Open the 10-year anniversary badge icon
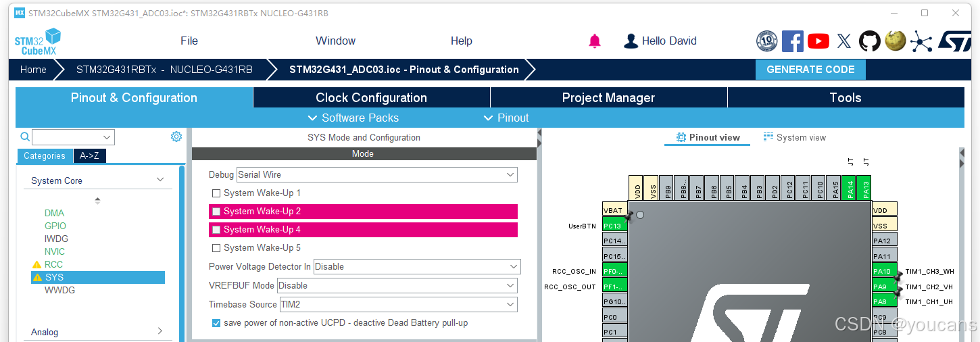This screenshot has height=342, width=980. [x=766, y=41]
